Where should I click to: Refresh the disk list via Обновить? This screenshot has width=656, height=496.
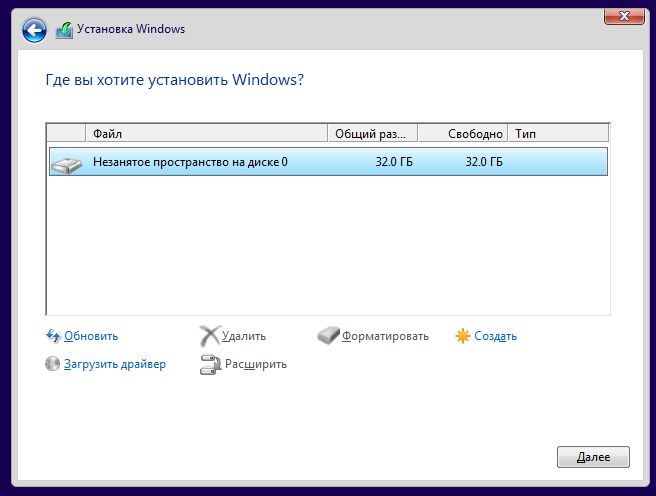click(x=91, y=336)
